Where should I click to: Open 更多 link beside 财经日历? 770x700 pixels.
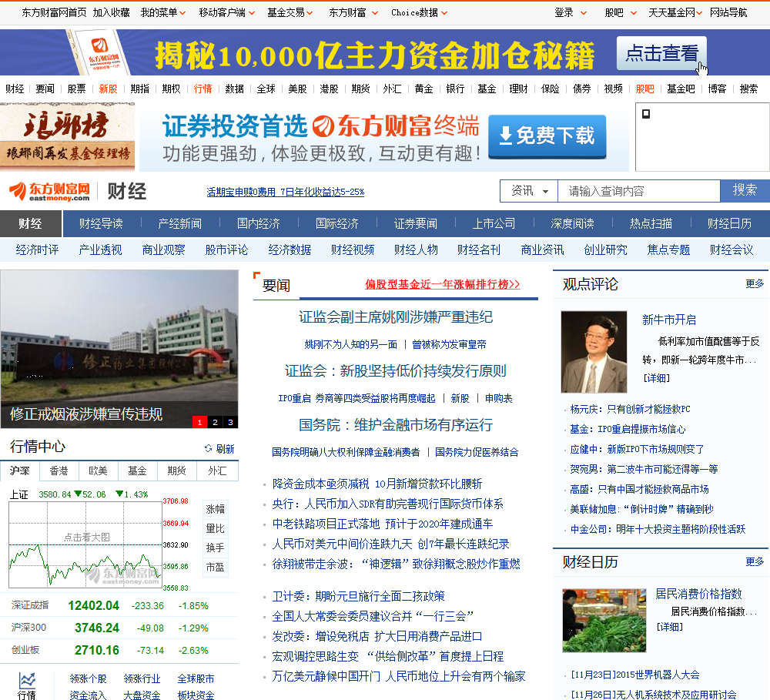[755, 561]
